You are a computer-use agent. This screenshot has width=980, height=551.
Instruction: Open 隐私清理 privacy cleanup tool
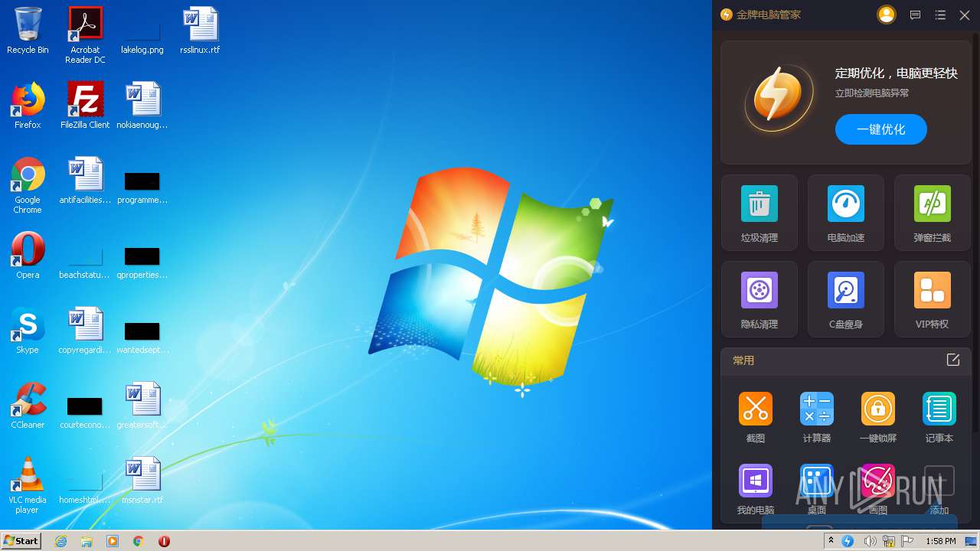tap(759, 299)
